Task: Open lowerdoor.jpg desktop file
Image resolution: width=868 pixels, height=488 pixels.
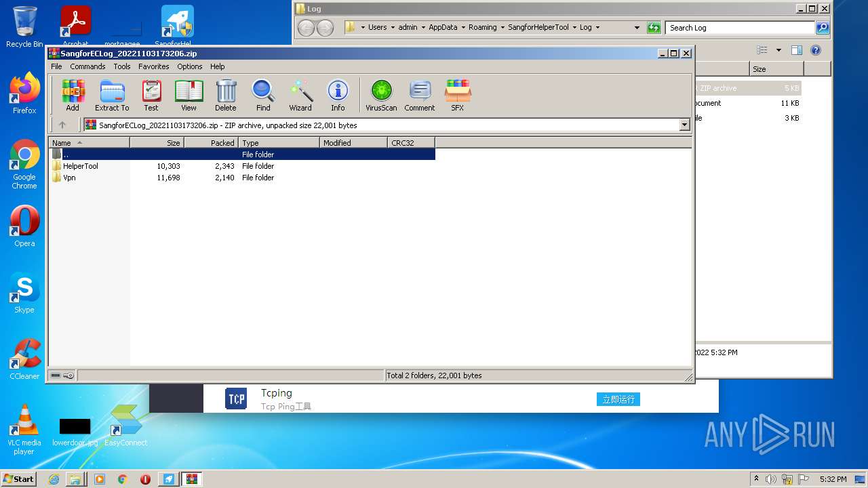Action: tap(75, 432)
